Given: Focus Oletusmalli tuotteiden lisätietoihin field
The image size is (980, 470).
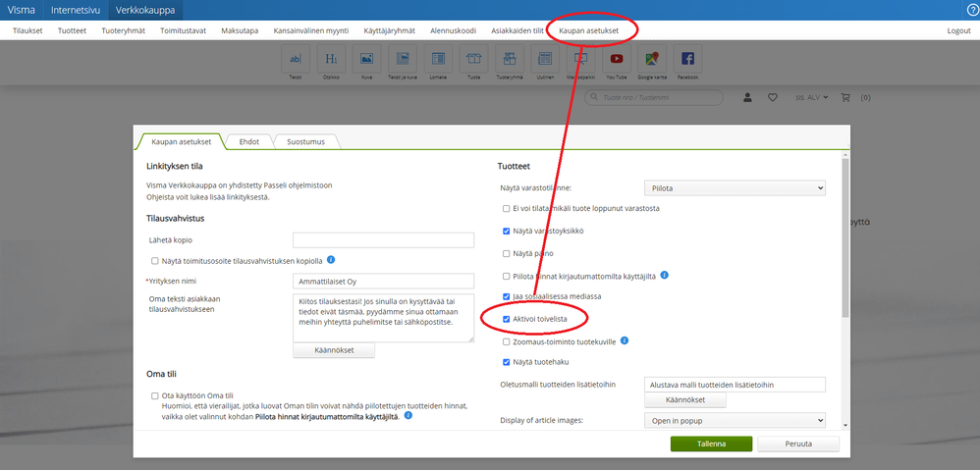Looking at the screenshot, I should 735,385.
